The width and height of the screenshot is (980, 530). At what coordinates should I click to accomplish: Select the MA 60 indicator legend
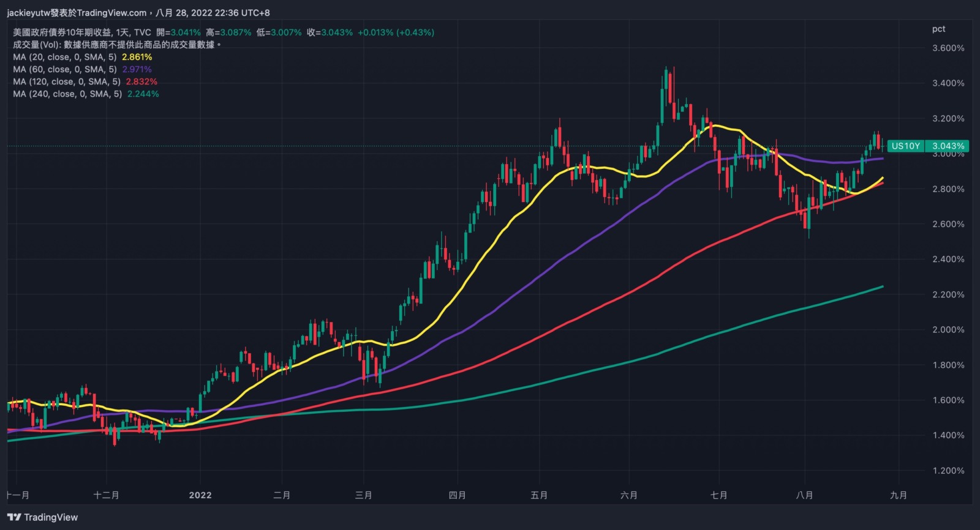tap(65, 69)
